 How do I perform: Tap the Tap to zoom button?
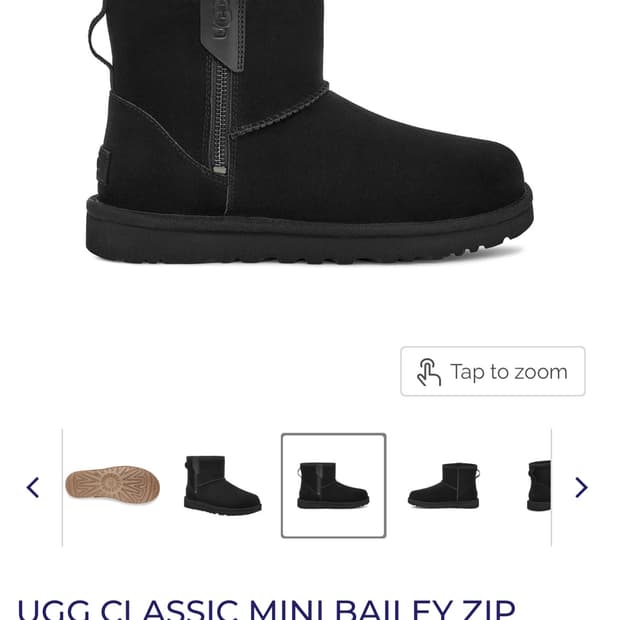[493, 371]
